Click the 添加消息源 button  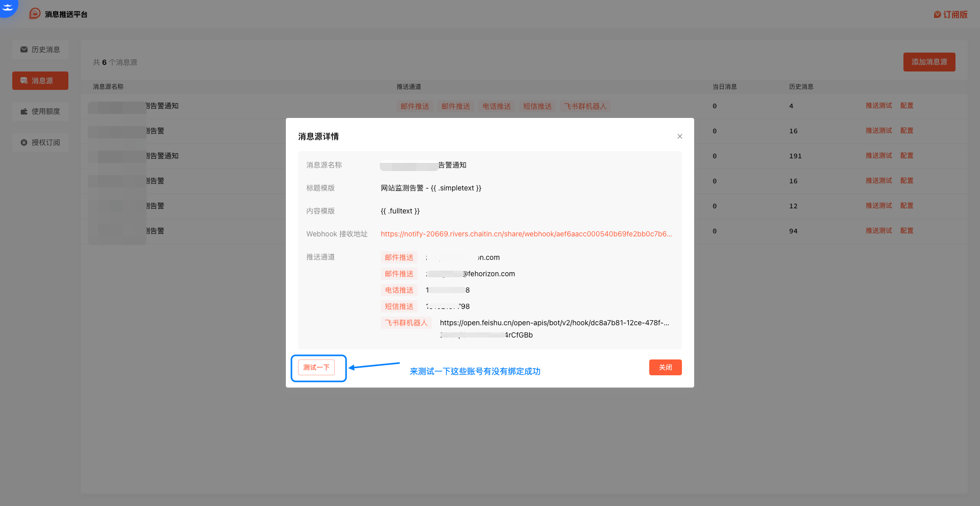[x=929, y=62]
